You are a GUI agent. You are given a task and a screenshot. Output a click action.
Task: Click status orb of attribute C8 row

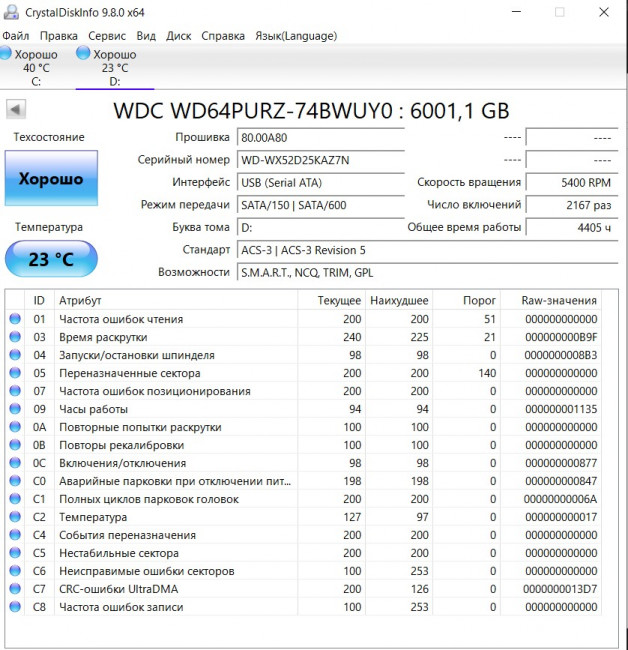click(x=15, y=607)
